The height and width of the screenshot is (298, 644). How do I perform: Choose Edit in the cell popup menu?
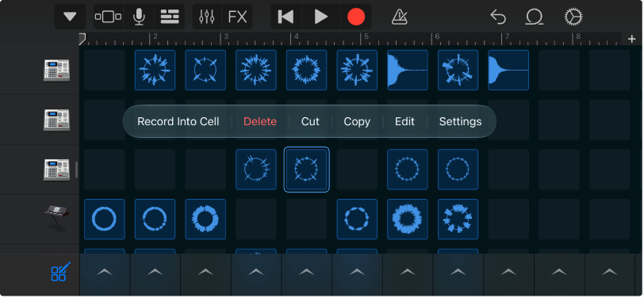point(404,121)
